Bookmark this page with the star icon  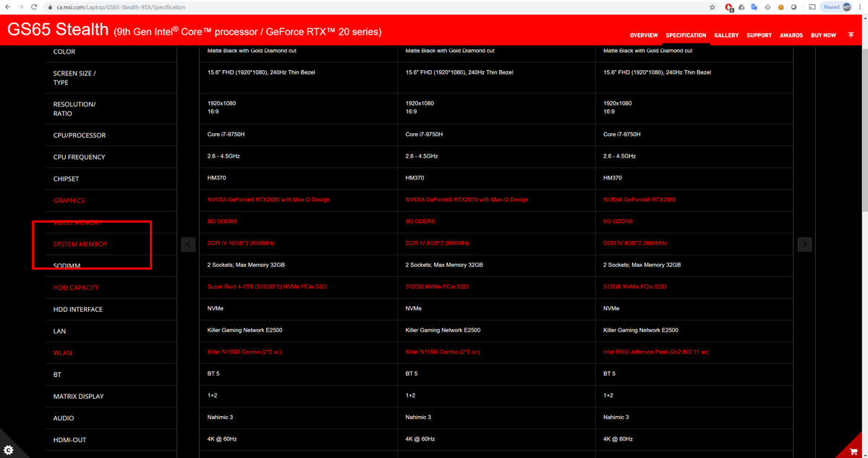tap(712, 7)
